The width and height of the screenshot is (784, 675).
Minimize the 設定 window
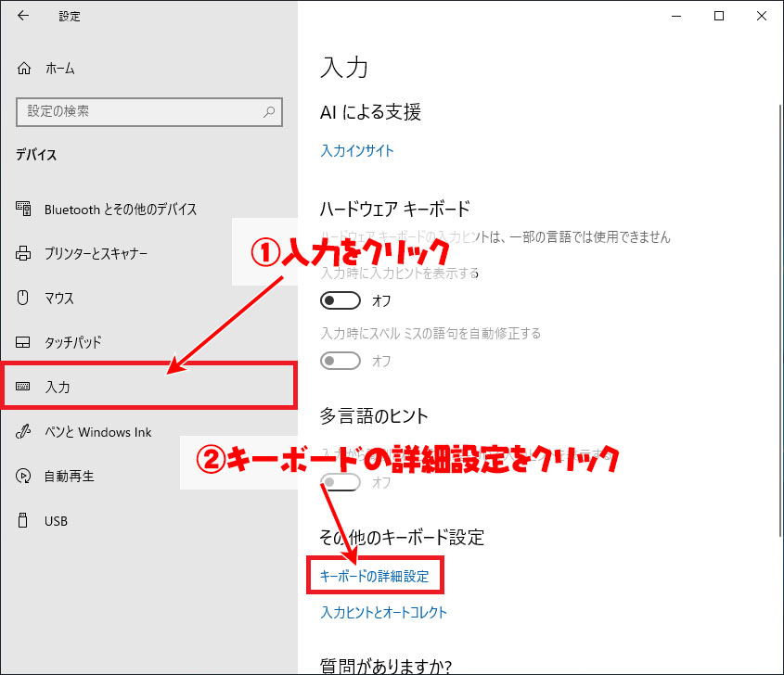(676, 16)
